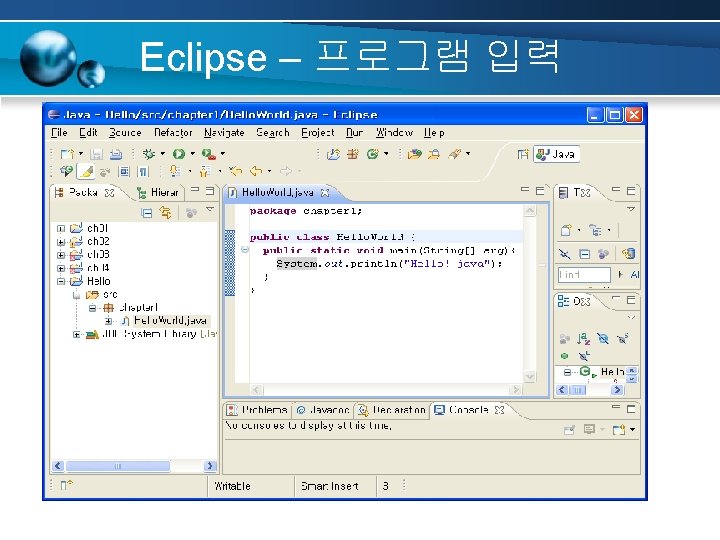720x540 pixels.
Task: Switch to the Hierarchy tab
Action: (158, 192)
